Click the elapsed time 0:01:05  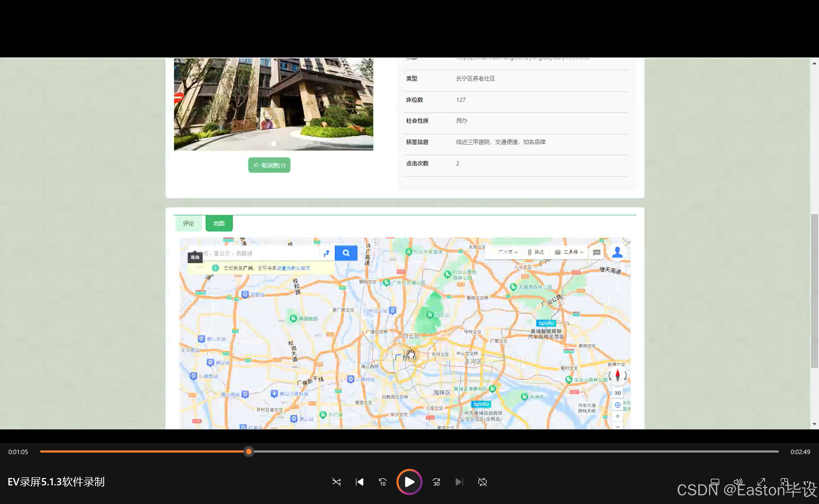tap(18, 452)
